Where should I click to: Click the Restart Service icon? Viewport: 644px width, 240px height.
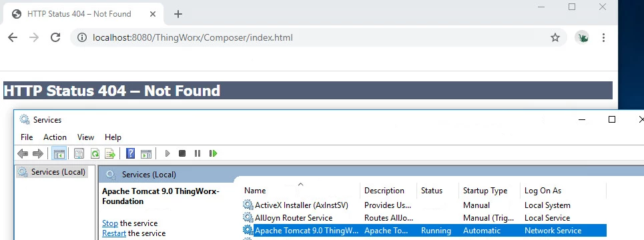click(213, 153)
